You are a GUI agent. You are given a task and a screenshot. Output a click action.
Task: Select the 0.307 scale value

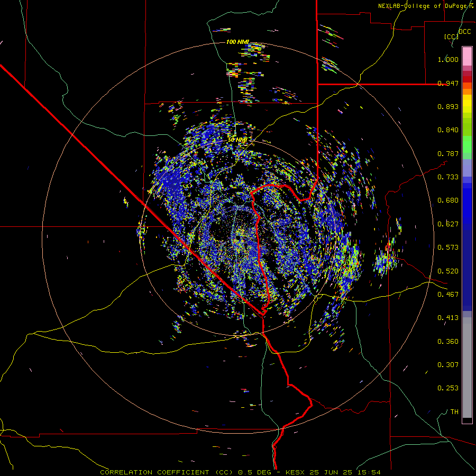(448, 365)
